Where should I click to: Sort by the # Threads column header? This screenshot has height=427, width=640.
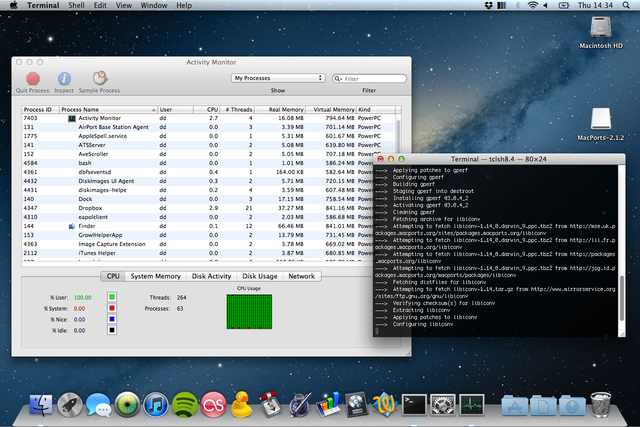point(238,109)
